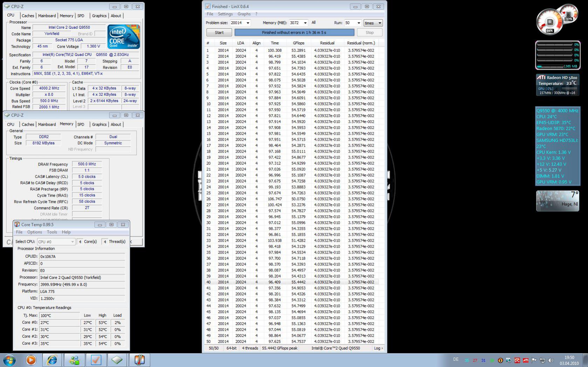This screenshot has height=367, width=588.
Task: Click the Start button in LinX
Action: point(219,33)
